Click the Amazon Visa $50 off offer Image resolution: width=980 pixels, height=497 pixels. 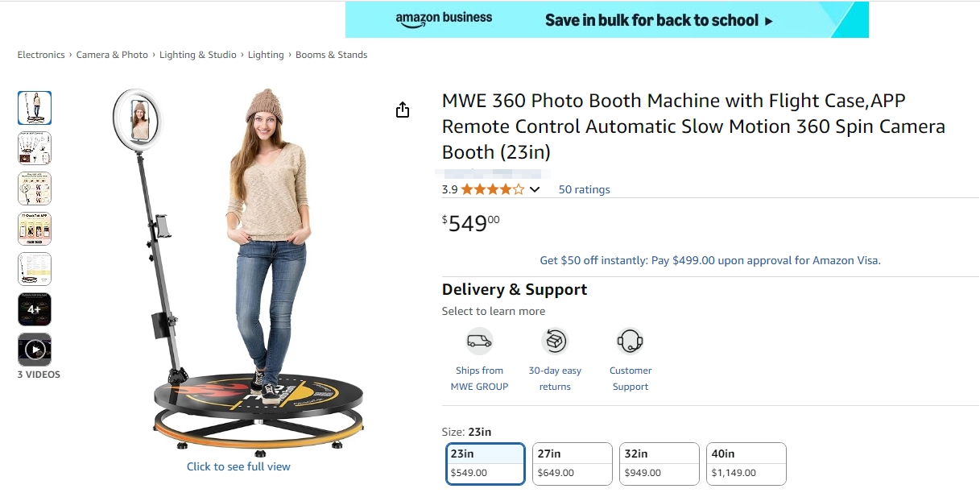point(710,260)
